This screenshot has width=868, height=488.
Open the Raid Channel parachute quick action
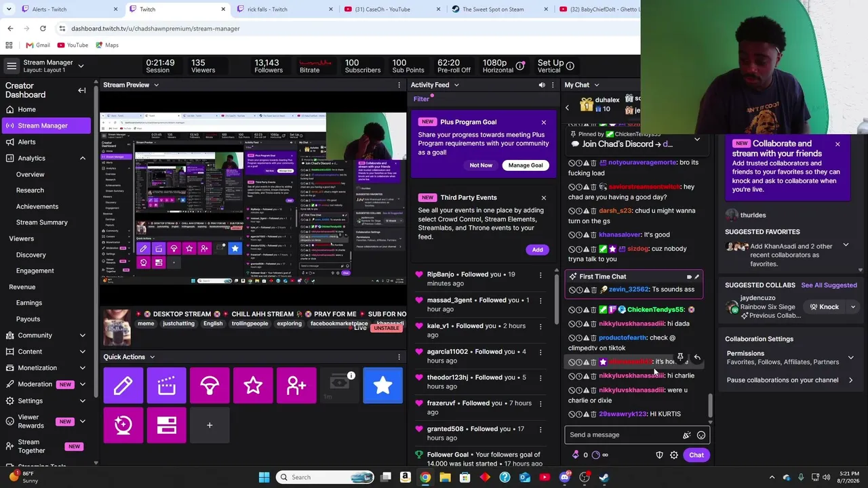[210, 385]
